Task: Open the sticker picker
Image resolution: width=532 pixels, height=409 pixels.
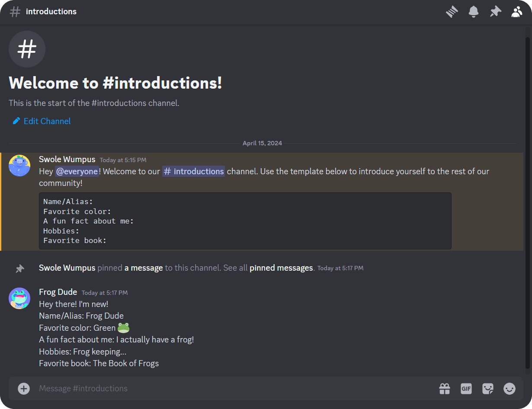Action: click(x=488, y=388)
